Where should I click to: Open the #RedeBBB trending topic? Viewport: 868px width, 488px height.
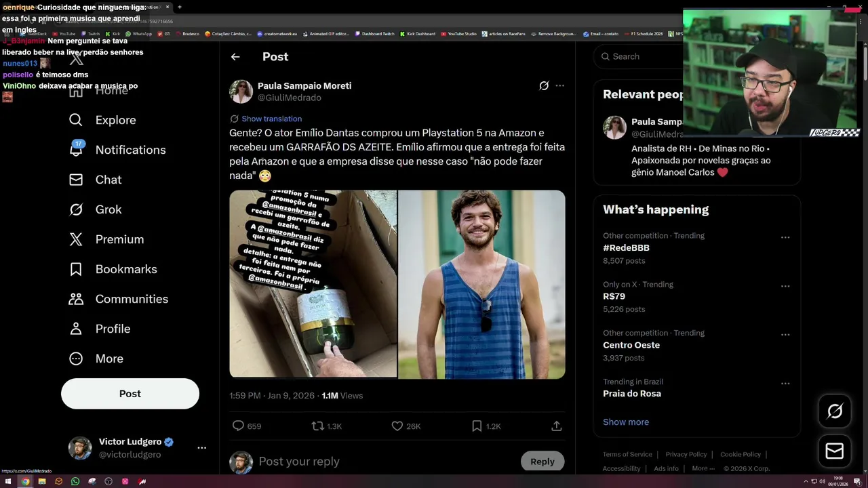[626, 248]
